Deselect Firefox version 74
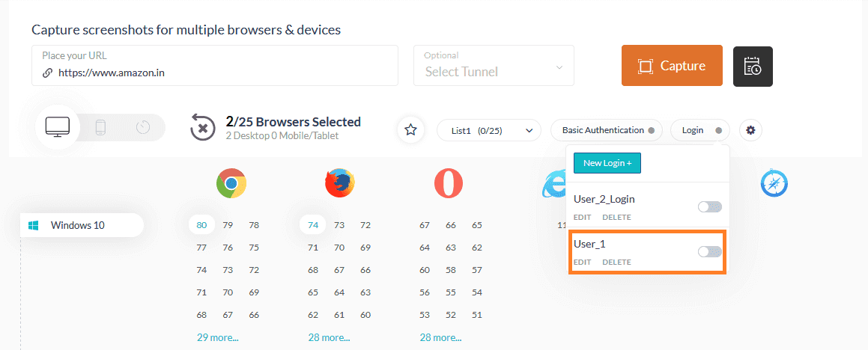Image resolution: width=868 pixels, height=350 pixels. point(313,225)
